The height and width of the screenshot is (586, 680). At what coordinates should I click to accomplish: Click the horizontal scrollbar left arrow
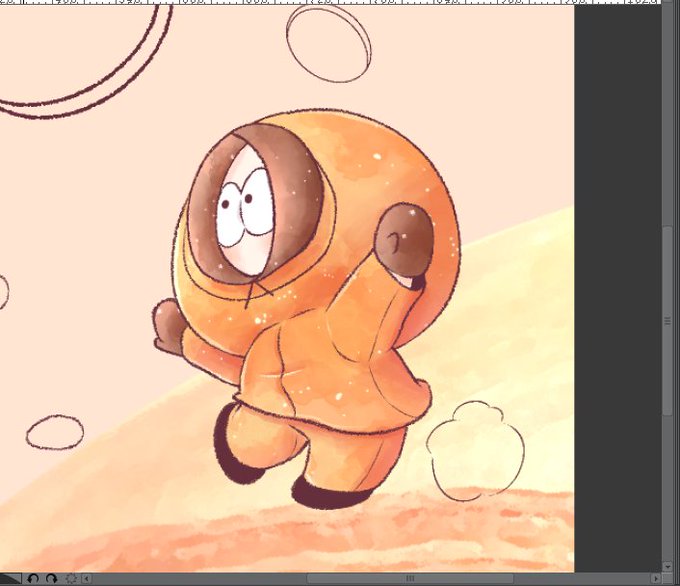[x=86, y=579]
